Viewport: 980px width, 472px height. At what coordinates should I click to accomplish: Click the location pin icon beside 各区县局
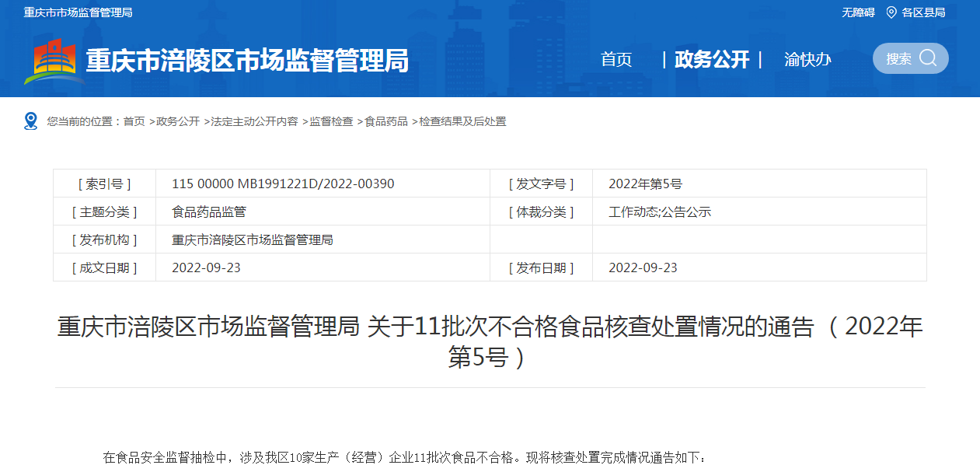[x=891, y=12]
